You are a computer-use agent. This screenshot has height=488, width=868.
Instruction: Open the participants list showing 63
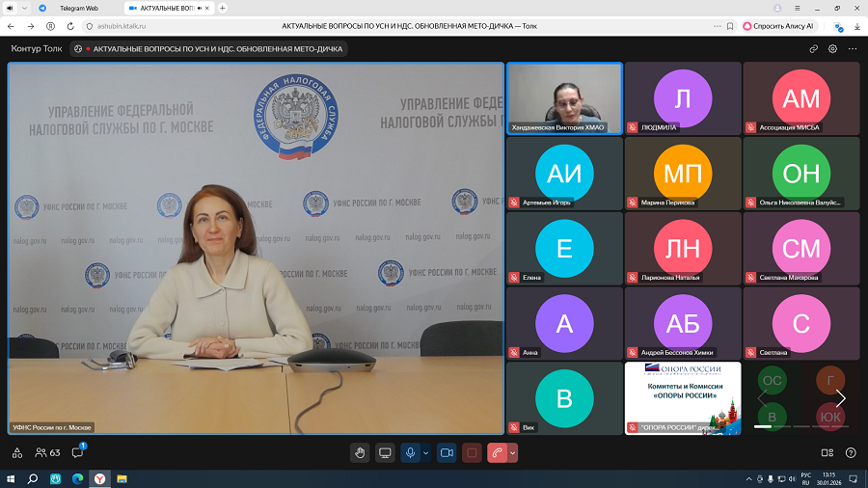(48, 452)
